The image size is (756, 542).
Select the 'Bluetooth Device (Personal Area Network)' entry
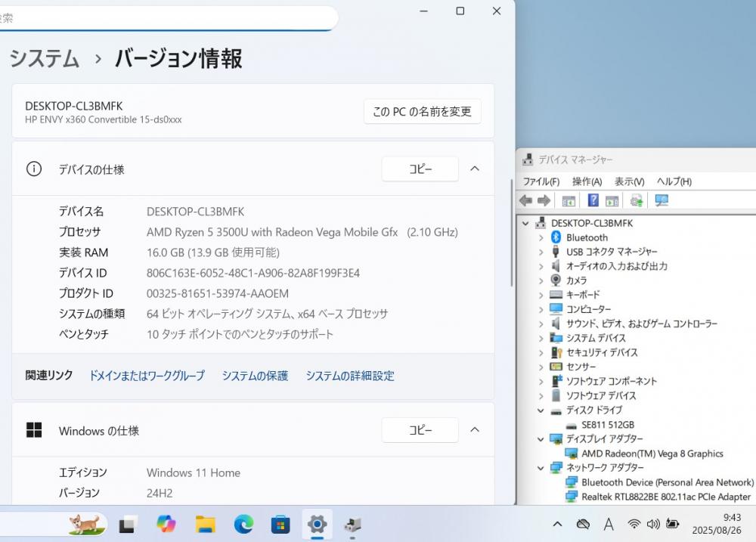(x=668, y=482)
